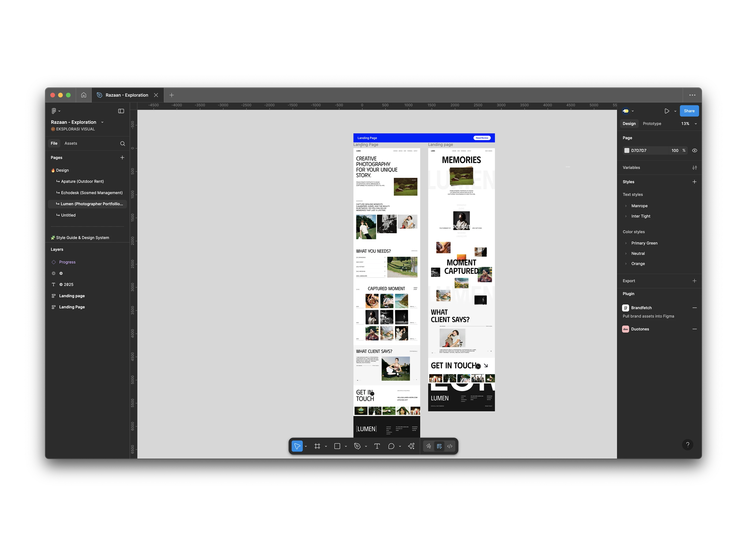Viewport: 747px width, 560px height.
Task: Open the Untitled page
Action: (x=68, y=215)
